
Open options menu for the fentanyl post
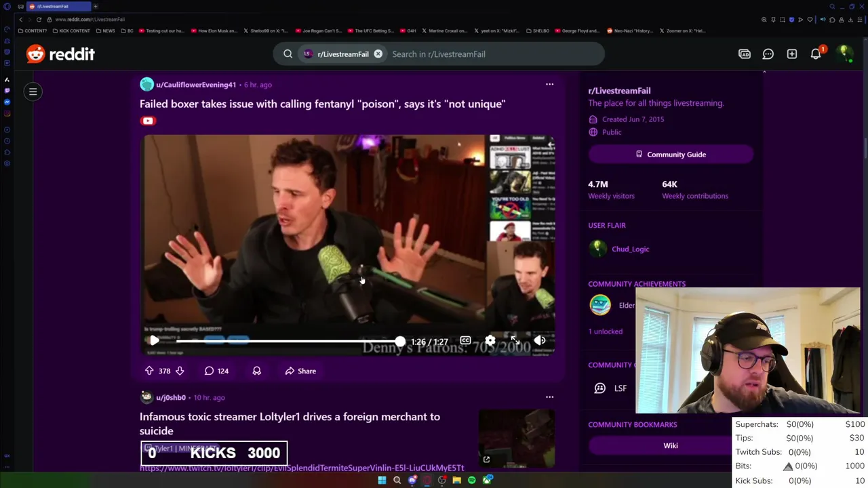tap(549, 85)
